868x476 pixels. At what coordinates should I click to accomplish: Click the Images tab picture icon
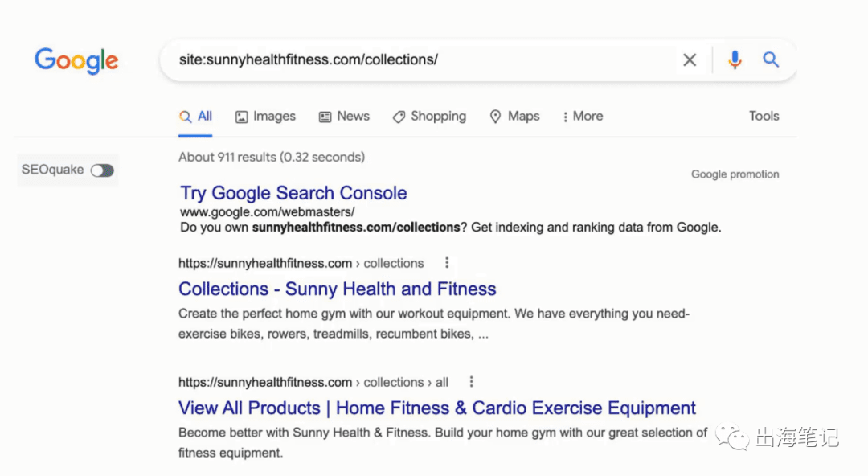[241, 117]
